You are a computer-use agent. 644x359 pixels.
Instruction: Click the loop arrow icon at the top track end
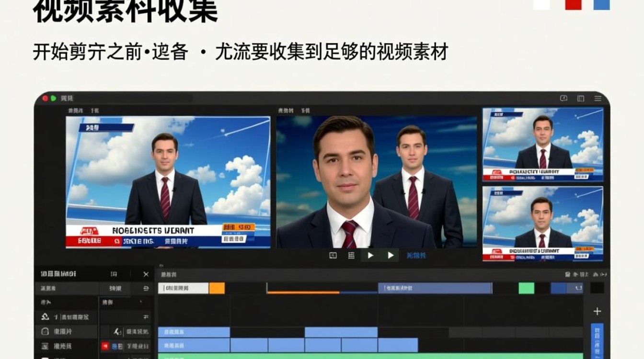[x=578, y=288]
